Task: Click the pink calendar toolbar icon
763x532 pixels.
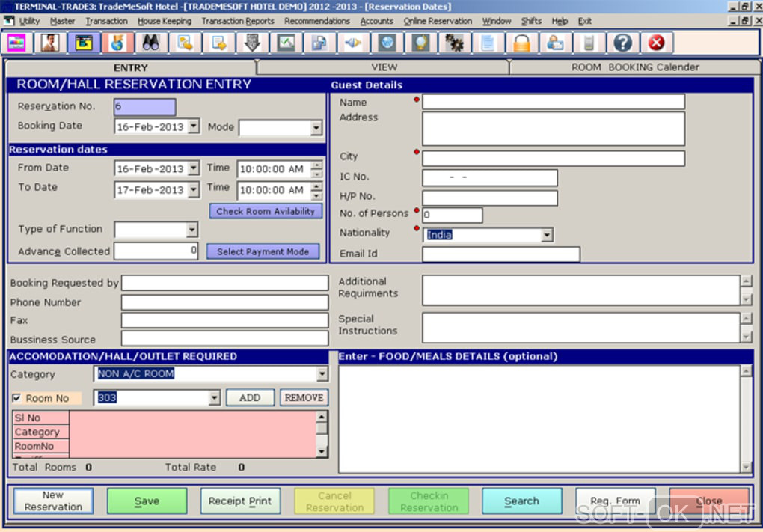Action: pos(16,43)
